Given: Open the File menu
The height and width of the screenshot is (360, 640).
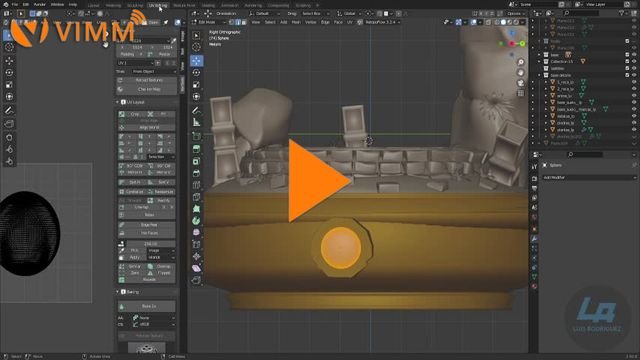Looking at the screenshot, I should 15,4.
